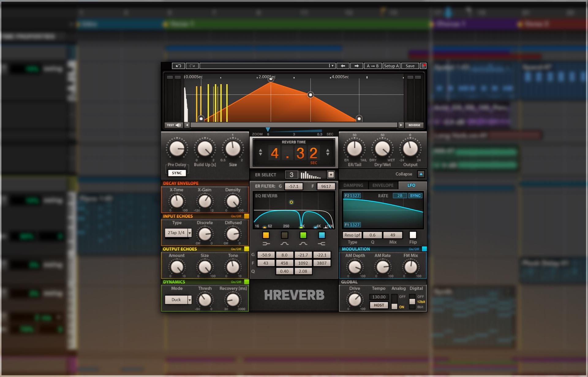The width and height of the screenshot is (588, 377).
Task: Click the ER Filter F value 9617
Action: click(326, 186)
